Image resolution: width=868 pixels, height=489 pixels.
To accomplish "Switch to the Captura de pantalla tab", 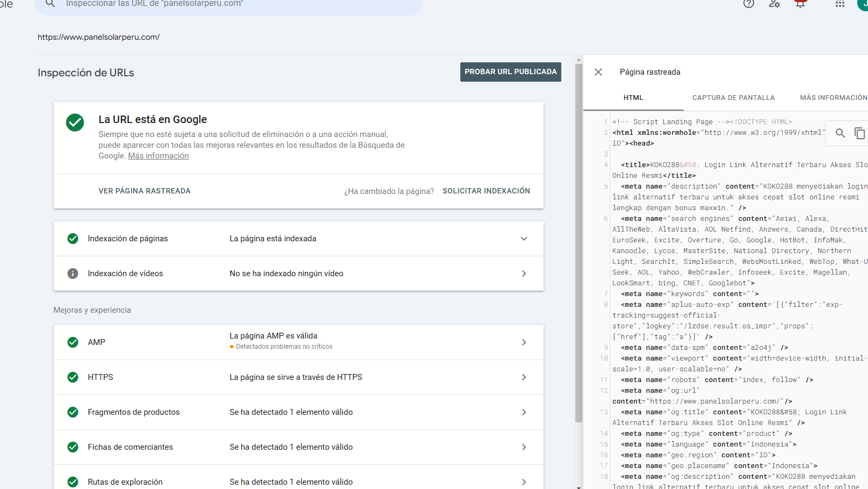I will [733, 98].
